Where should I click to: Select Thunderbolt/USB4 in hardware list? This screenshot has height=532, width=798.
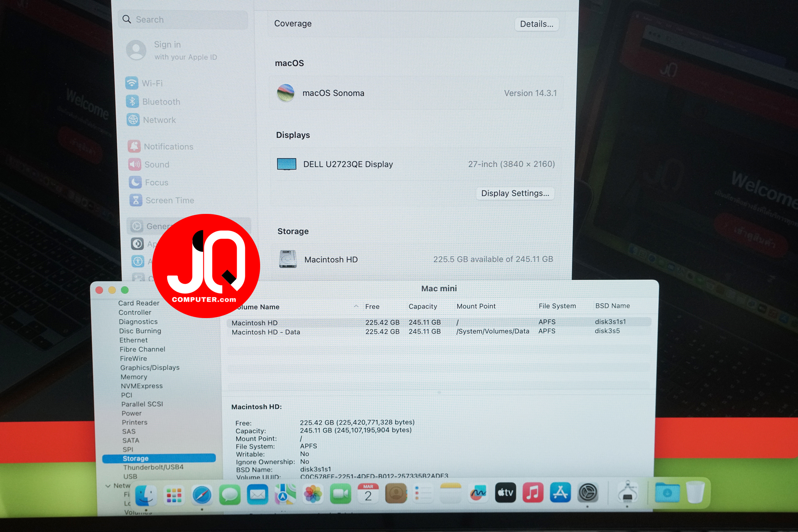coord(153,467)
